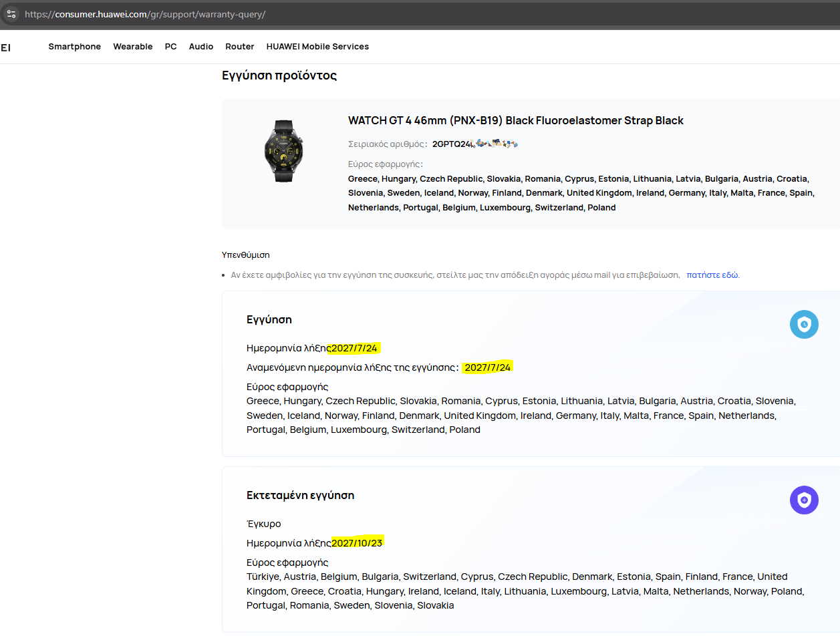
Task: Click the 'Αναμενόμενη ημερομηνία λήξης της εγγύησης:' label
Action: pos(353,367)
